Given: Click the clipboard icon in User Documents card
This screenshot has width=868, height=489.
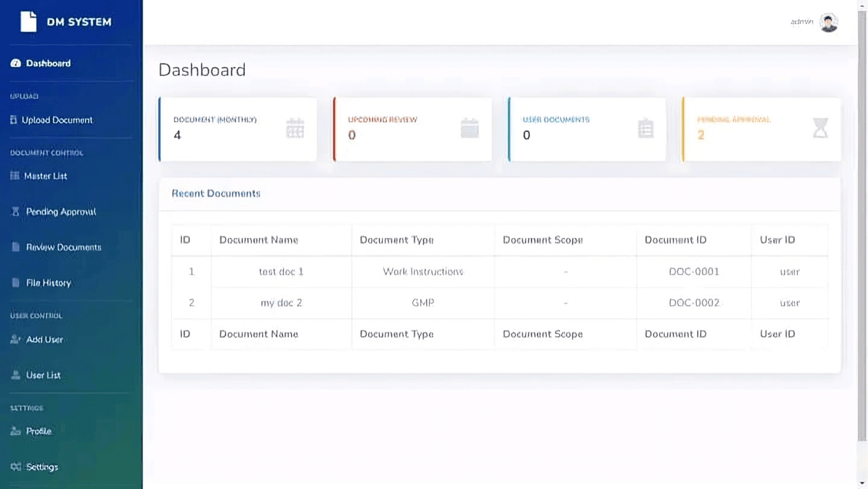Looking at the screenshot, I should [x=646, y=128].
